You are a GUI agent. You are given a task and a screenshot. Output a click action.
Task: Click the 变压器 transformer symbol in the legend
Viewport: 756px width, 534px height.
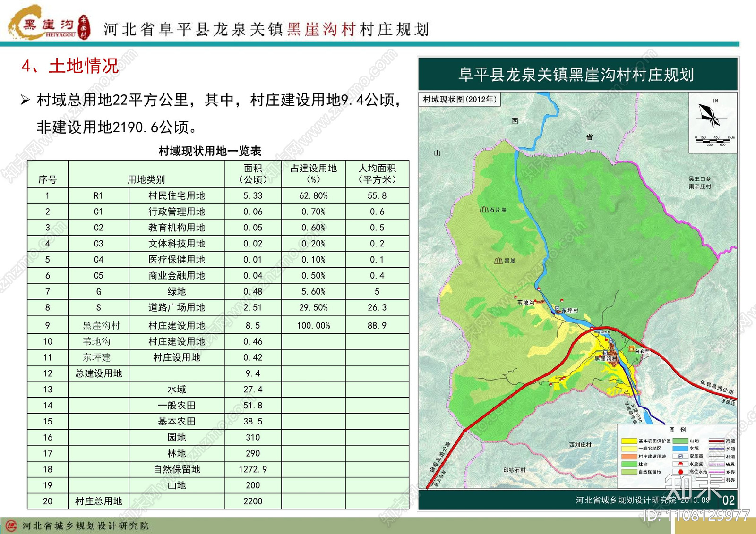click(x=680, y=456)
